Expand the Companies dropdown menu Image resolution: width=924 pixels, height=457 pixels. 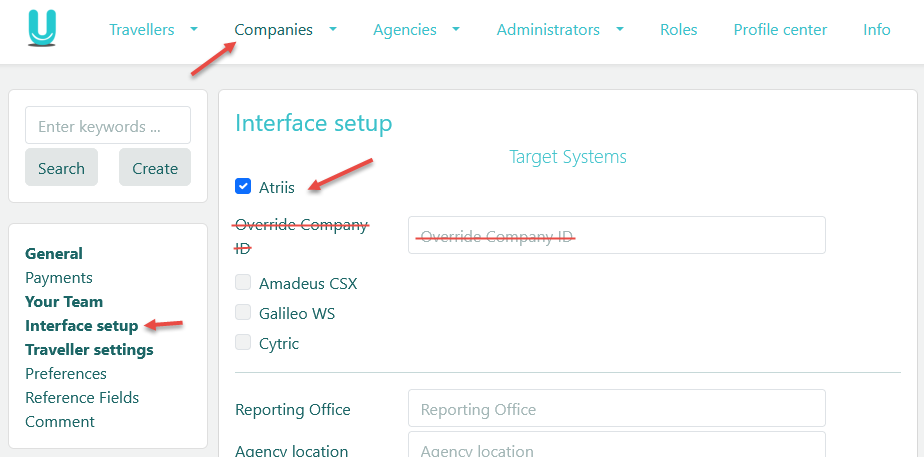(285, 30)
